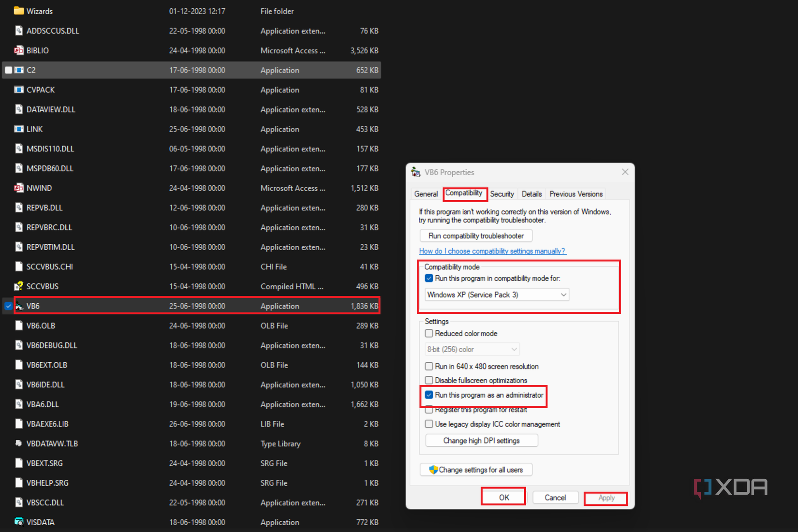This screenshot has width=798, height=532.
Task: Open the 8-bit color dropdown
Action: (x=514, y=349)
